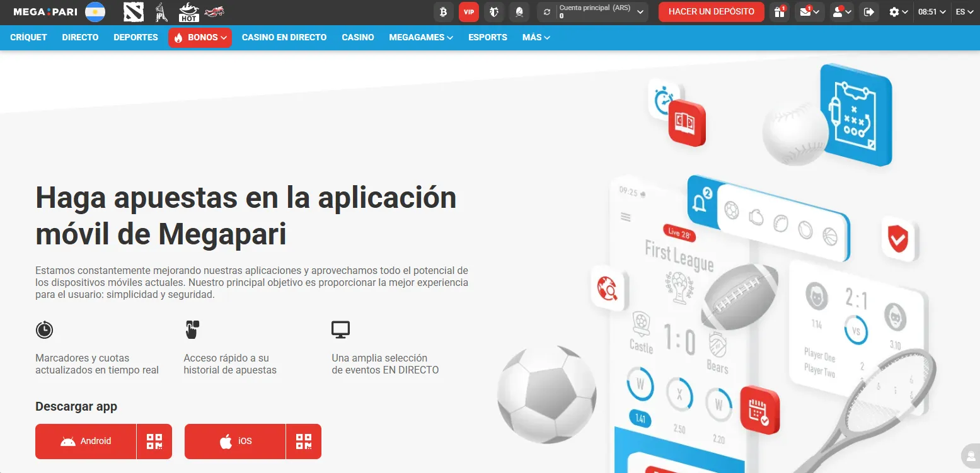This screenshot has width=980, height=473.
Task: Expand the Bonos menu
Action: point(200,38)
